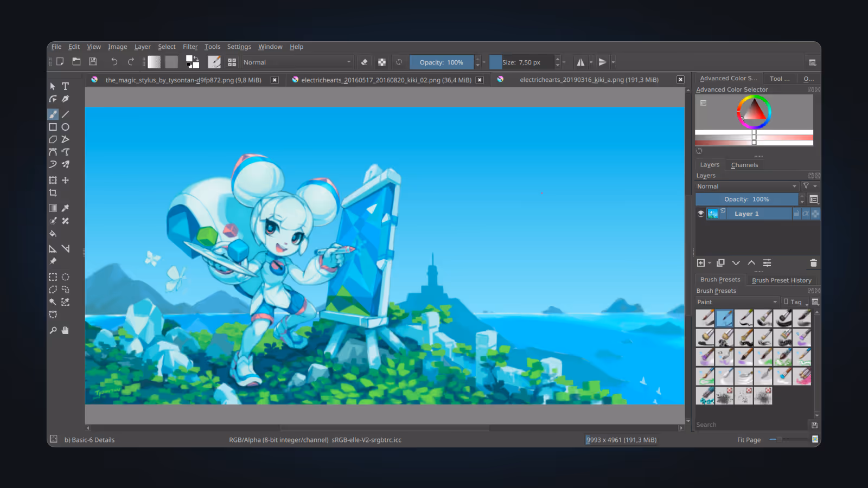Image resolution: width=868 pixels, height=488 pixels.
Task: Open the toolbar blending mode dropdown
Action: (297, 62)
